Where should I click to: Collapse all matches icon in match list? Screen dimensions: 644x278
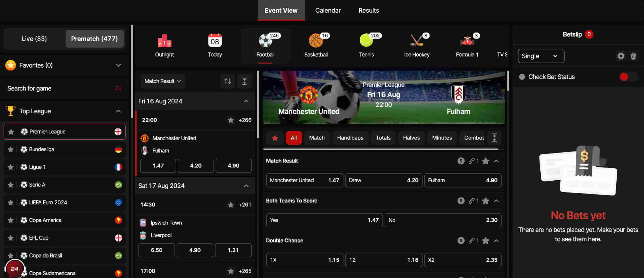click(x=244, y=81)
